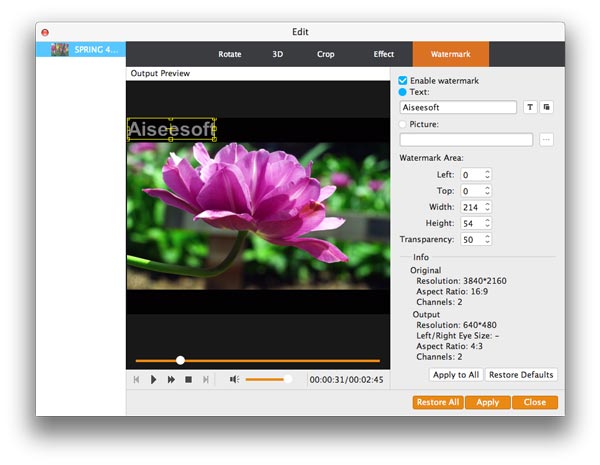This screenshot has width=600, height=465.
Task: Skip to the next frame button
Action: tap(206, 380)
